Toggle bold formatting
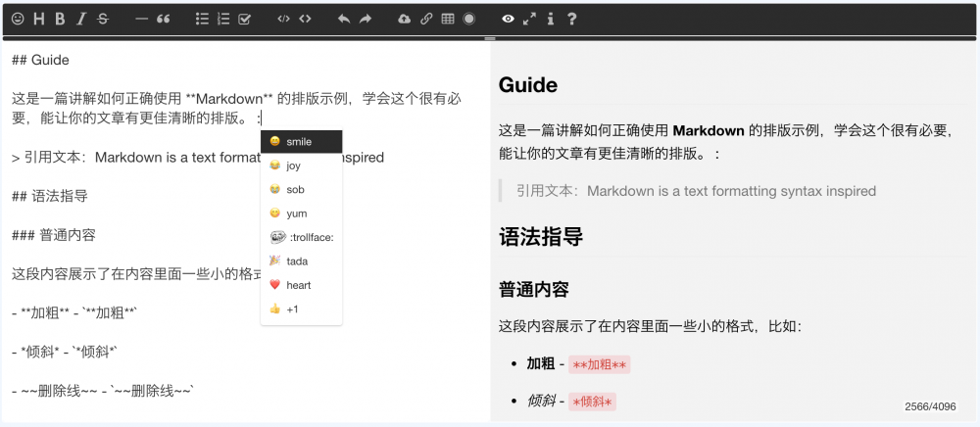The height and width of the screenshot is (427, 980). [x=60, y=19]
